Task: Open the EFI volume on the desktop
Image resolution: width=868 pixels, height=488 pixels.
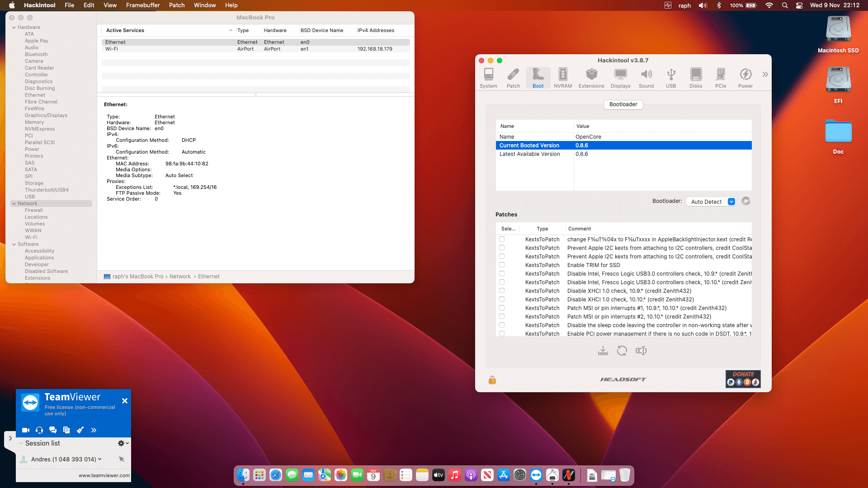Action: [x=838, y=85]
